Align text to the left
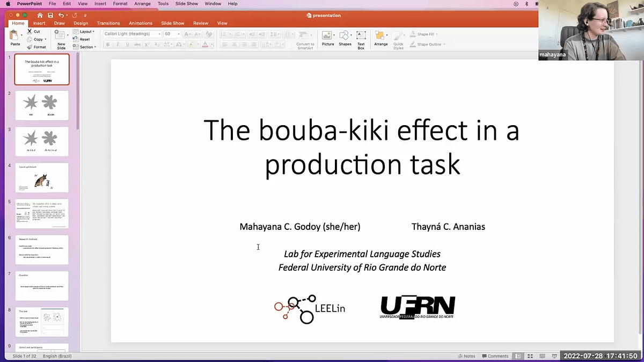Viewport: 644px width, 362px height. [224, 44]
